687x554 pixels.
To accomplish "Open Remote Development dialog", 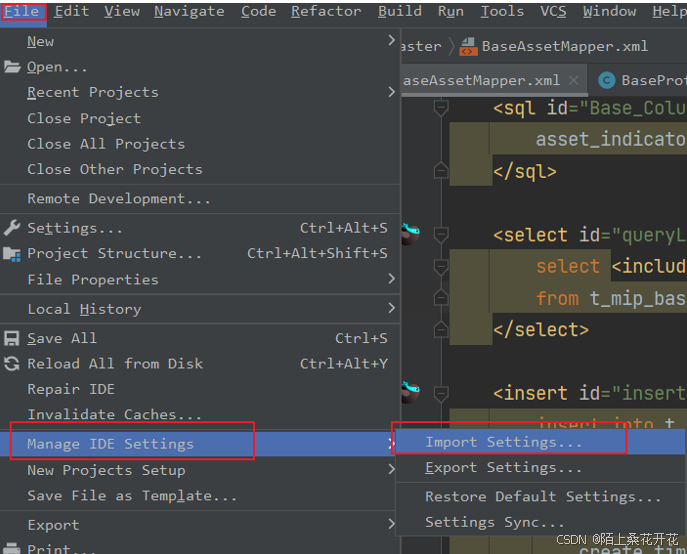I will coord(200,199).
